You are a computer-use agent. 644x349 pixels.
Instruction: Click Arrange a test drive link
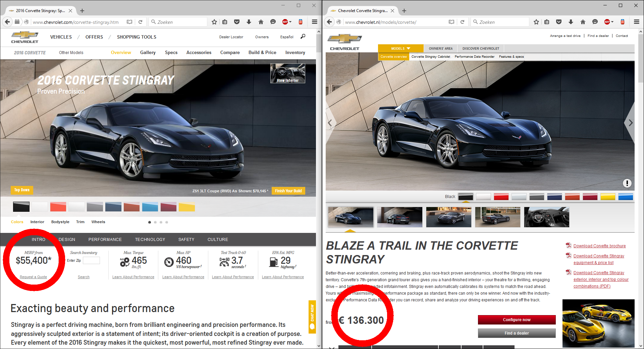tap(565, 36)
